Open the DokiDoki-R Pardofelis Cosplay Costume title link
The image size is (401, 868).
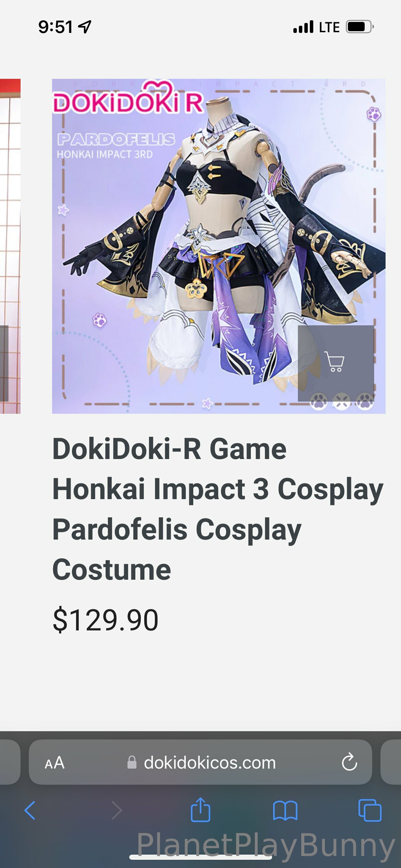pos(218,509)
